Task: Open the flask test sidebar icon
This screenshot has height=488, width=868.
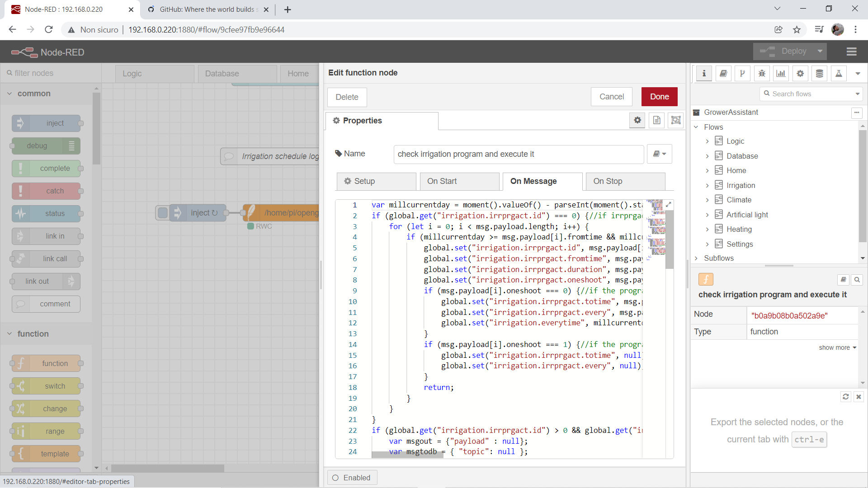Action: [x=839, y=73]
